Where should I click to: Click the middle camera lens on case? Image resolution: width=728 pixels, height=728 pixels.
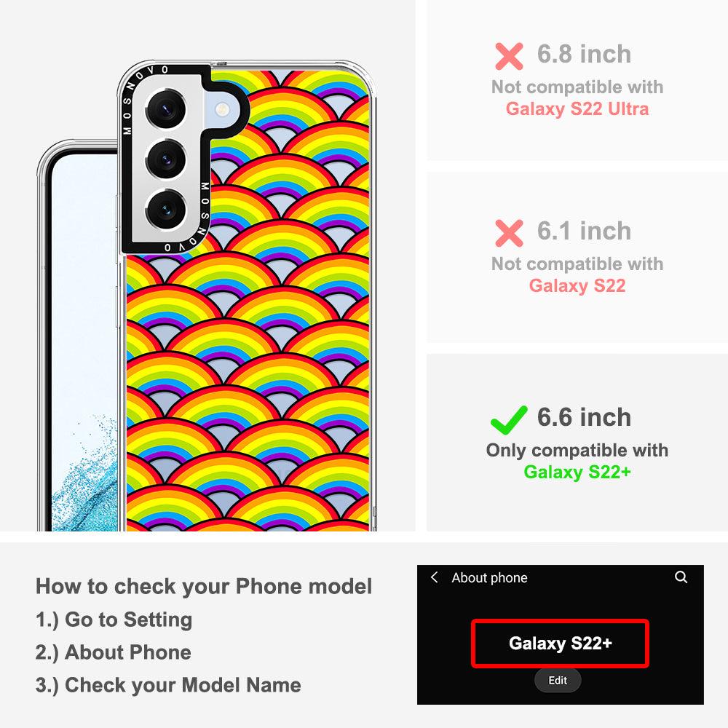coord(166,159)
